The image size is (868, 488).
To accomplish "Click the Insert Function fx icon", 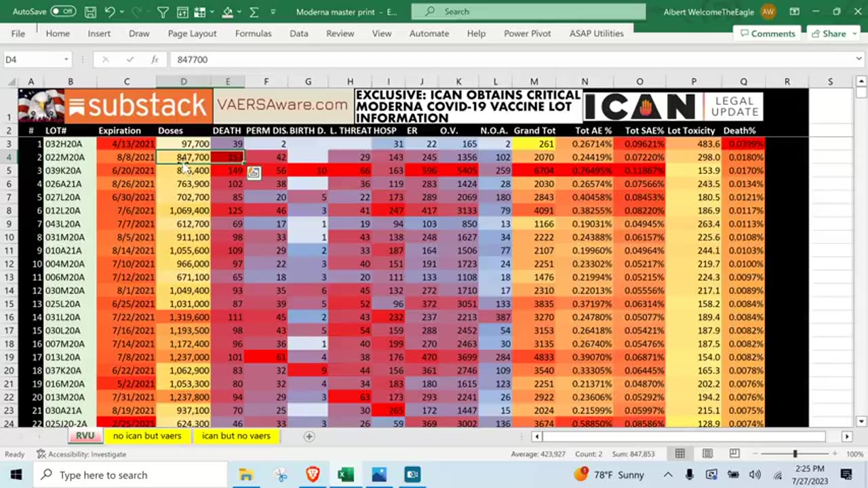I will coord(155,60).
